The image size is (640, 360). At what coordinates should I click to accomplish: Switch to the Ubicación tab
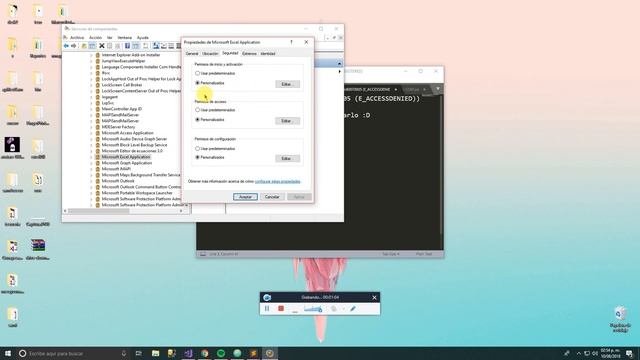(x=210, y=54)
